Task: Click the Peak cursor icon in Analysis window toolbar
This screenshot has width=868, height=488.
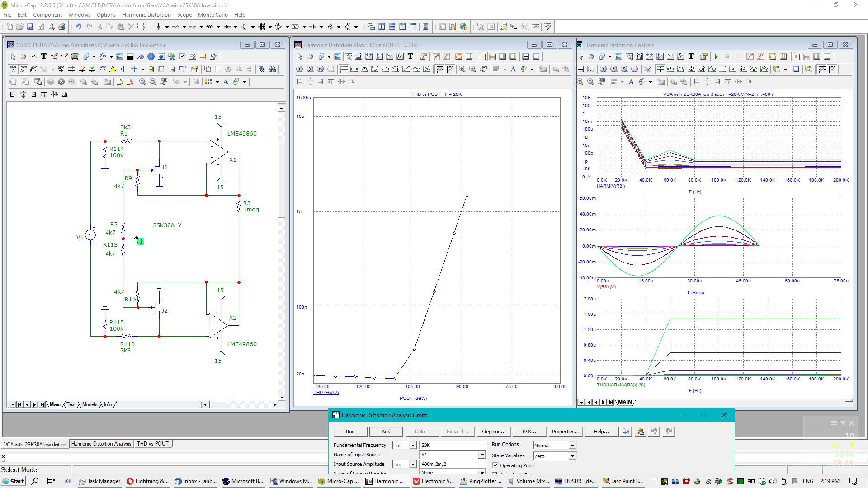Action: [x=681, y=69]
